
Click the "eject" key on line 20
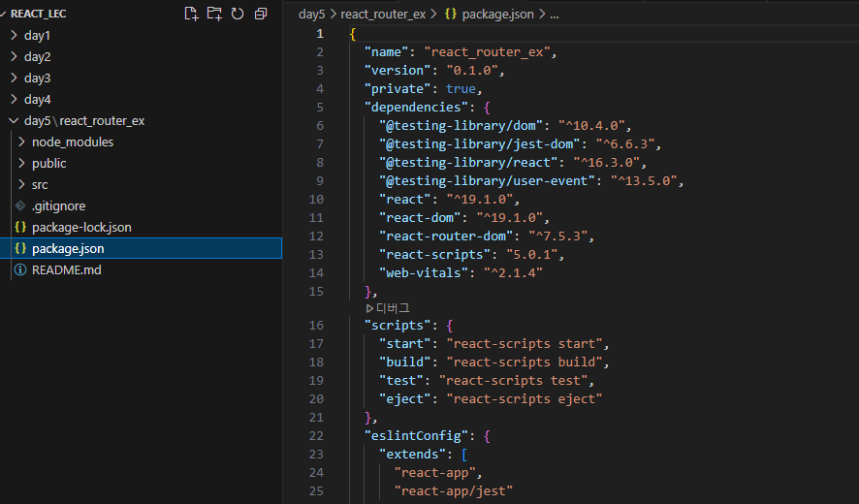click(x=405, y=398)
